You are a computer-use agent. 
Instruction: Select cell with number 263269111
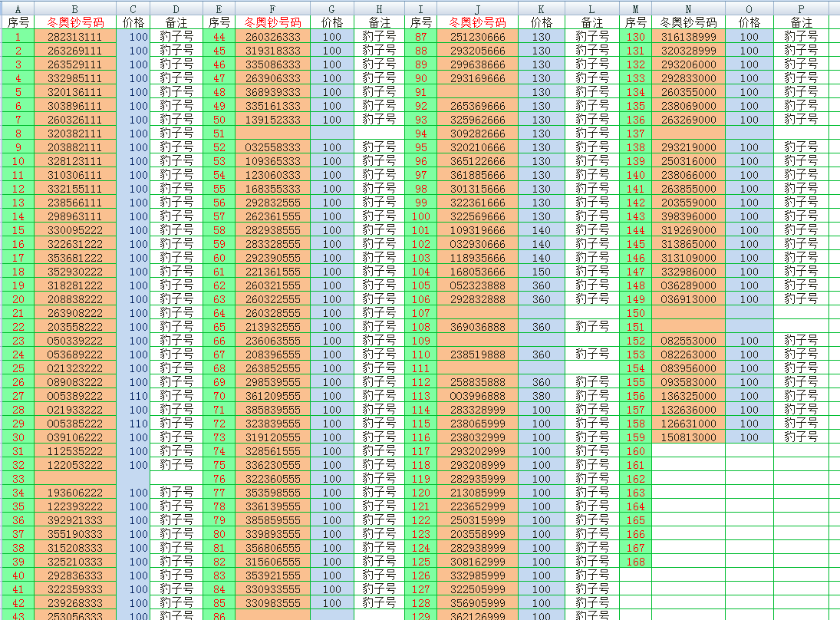(75, 51)
